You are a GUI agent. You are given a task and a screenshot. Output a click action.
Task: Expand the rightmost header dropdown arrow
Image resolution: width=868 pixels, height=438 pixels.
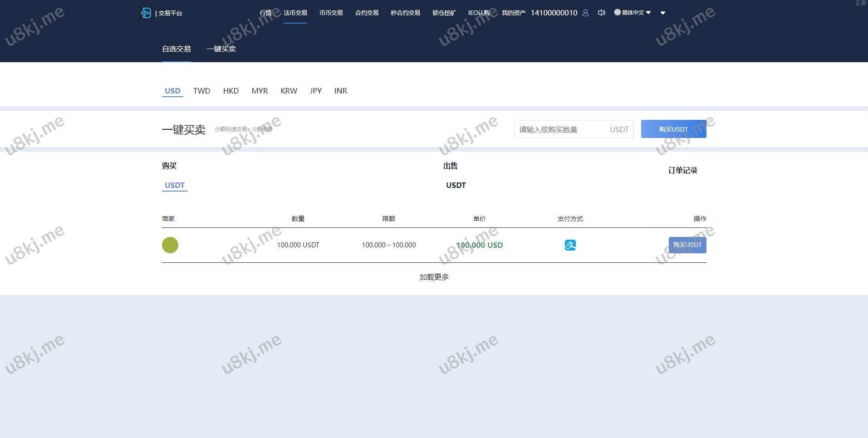tap(663, 13)
